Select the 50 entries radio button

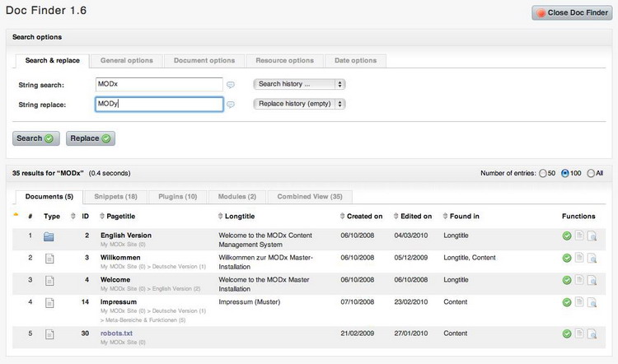pos(543,173)
